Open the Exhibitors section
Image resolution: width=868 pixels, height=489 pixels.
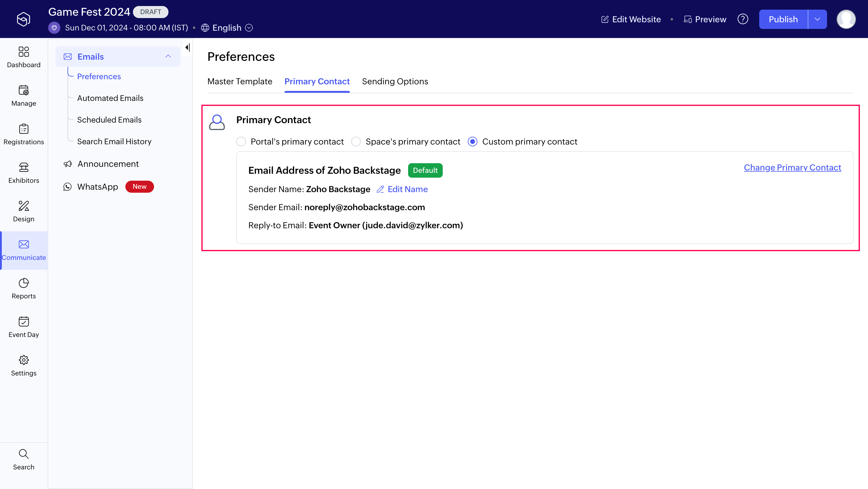click(x=24, y=173)
